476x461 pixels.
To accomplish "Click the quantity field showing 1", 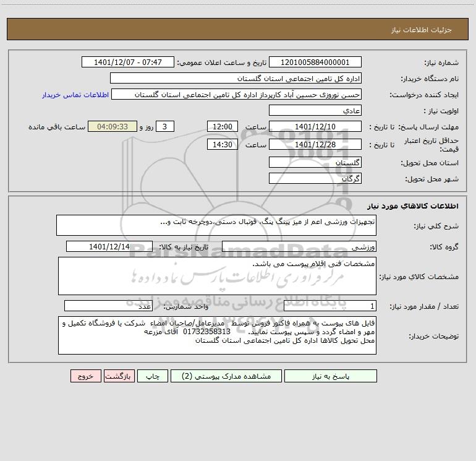I will click(330, 306).
